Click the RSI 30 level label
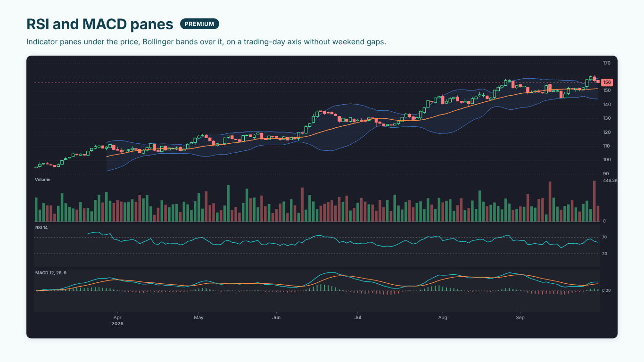Viewport: 644px width, 362px height. (605, 254)
